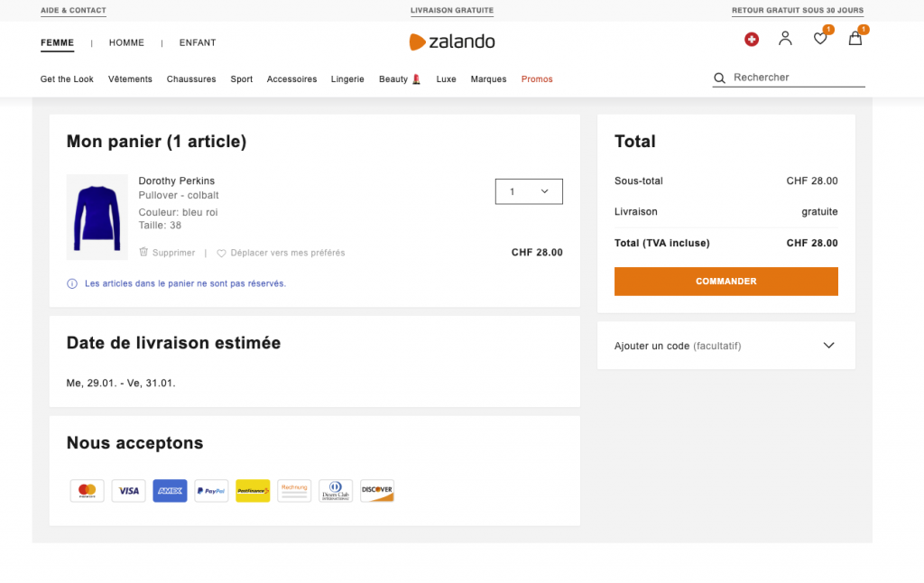The width and height of the screenshot is (924, 583).
Task: Click the Couleur: bleu roi text
Action: pos(178,212)
